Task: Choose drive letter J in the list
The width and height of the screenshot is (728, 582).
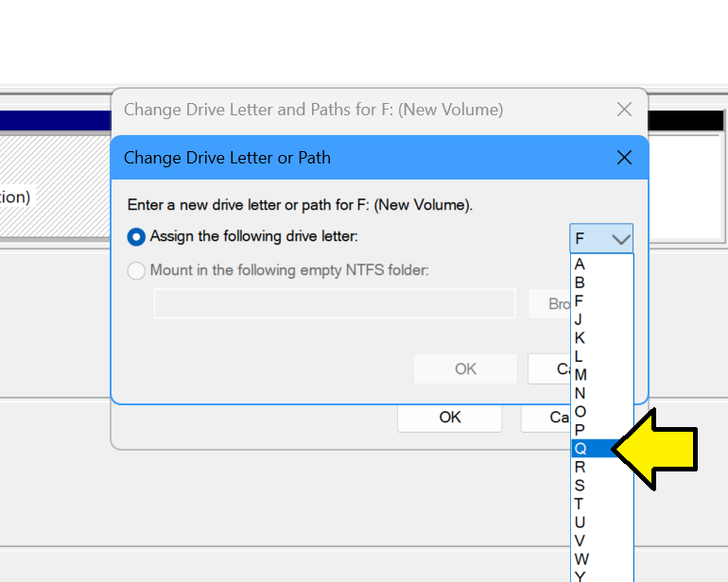Action: pos(581,319)
